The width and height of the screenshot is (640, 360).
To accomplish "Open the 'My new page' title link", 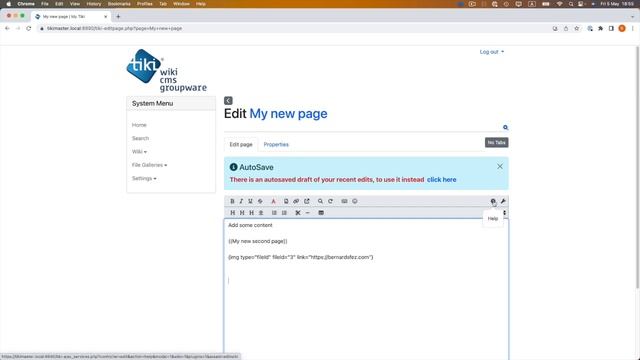I will pos(288,113).
